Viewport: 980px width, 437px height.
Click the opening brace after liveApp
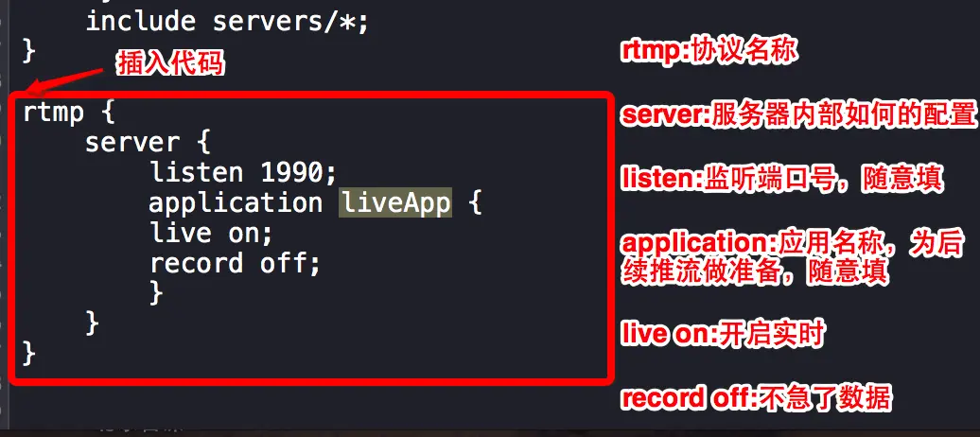point(475,204)
